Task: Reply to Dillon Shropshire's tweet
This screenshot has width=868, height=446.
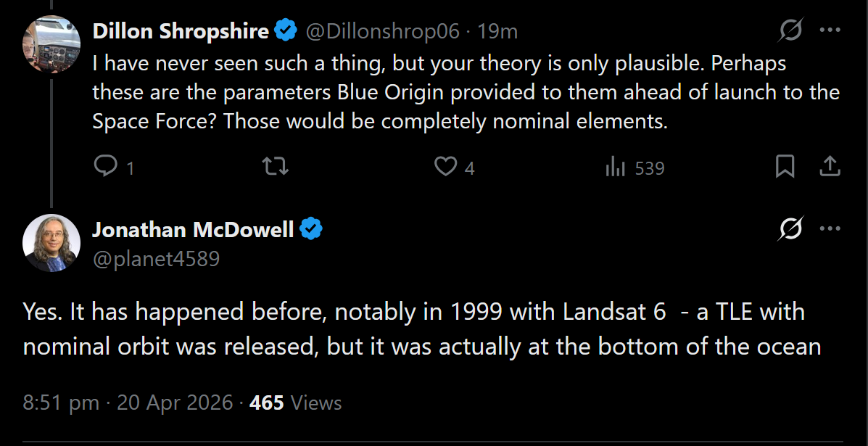Action: 106,168
